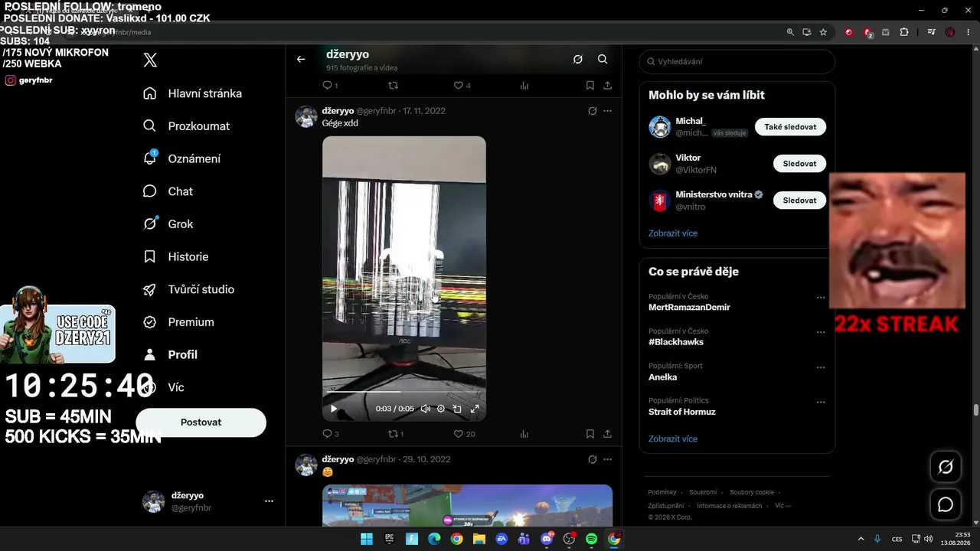Open account menu dots beside džeryyo

pyautogui.click(x=269, y=501)
